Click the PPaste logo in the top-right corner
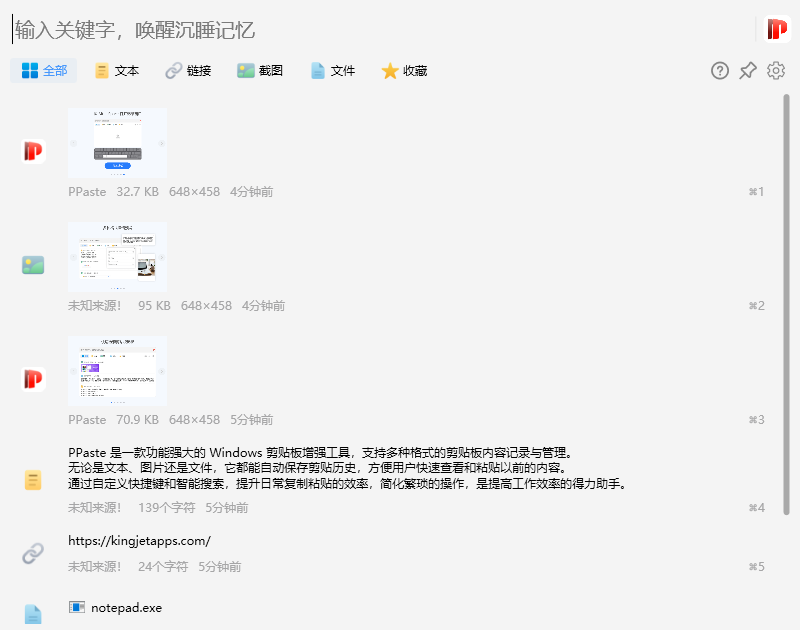Viewport: 800px width, 630px height. point(775,29)
